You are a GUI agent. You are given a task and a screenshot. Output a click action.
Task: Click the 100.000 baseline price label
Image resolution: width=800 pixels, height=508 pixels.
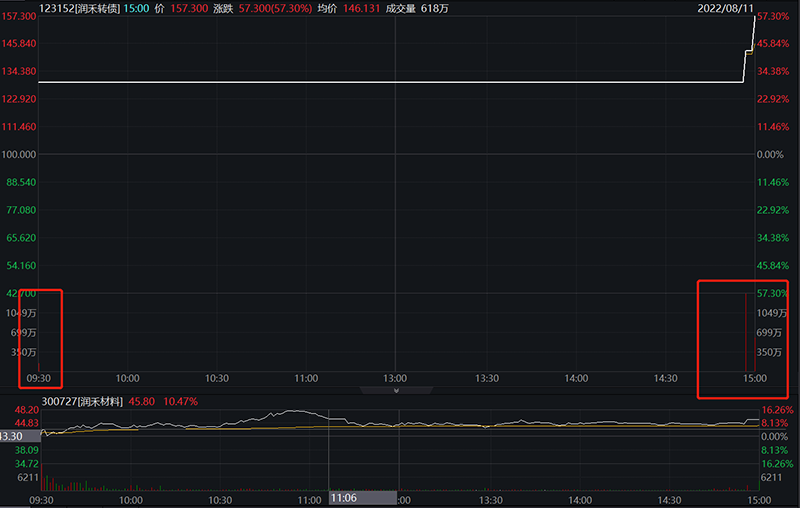click(x=19, y=155)
